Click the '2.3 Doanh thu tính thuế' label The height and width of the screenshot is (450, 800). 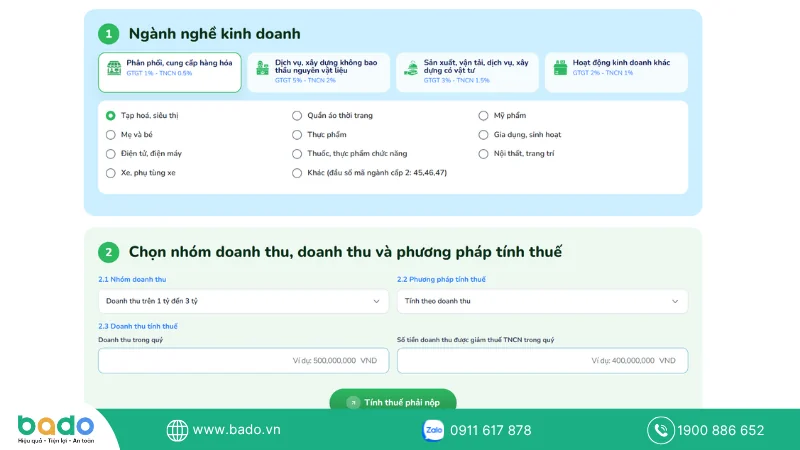pos(138,326)
